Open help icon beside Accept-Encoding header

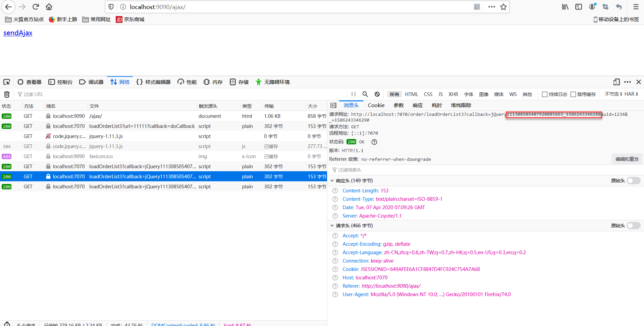pos(335,244)
